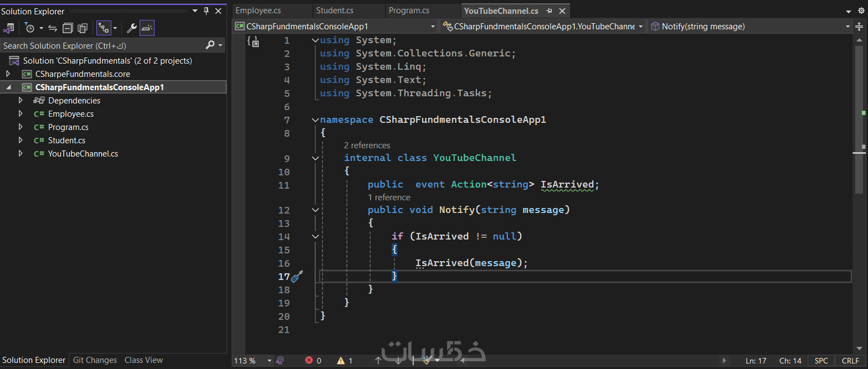Open dropdown next to File Nesting button
This screenshot has height=369, width=868.
click(115, 28)
